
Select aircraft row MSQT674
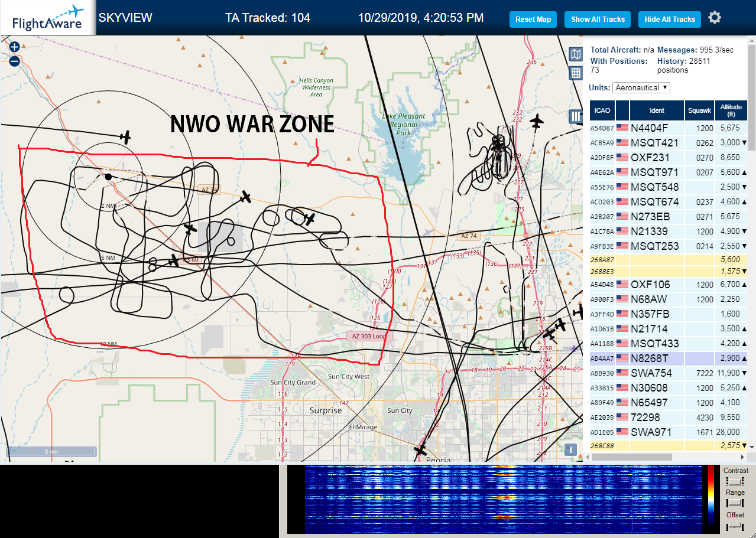tap(669, 202)
